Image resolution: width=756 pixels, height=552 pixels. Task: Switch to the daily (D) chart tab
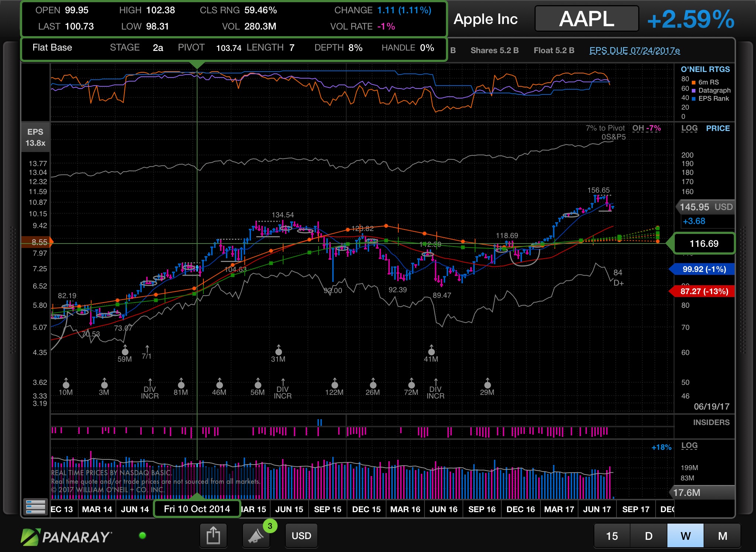649,536
